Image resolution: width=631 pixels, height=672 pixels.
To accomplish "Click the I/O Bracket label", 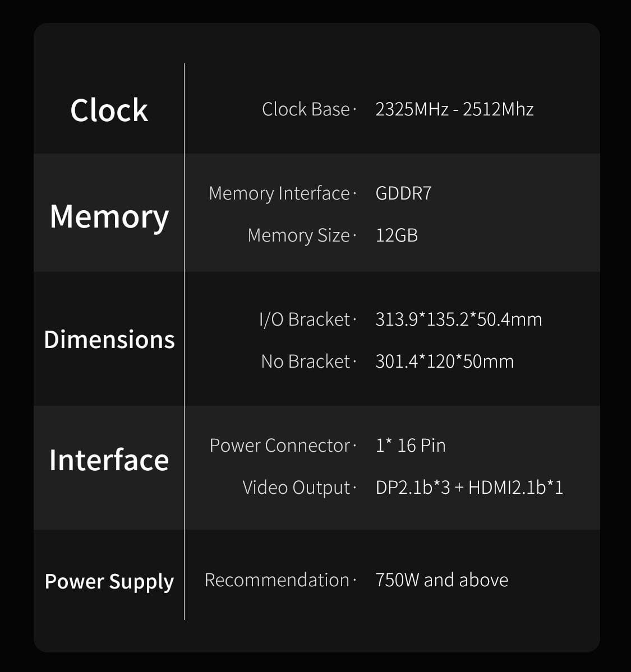I will click(305, 319).
